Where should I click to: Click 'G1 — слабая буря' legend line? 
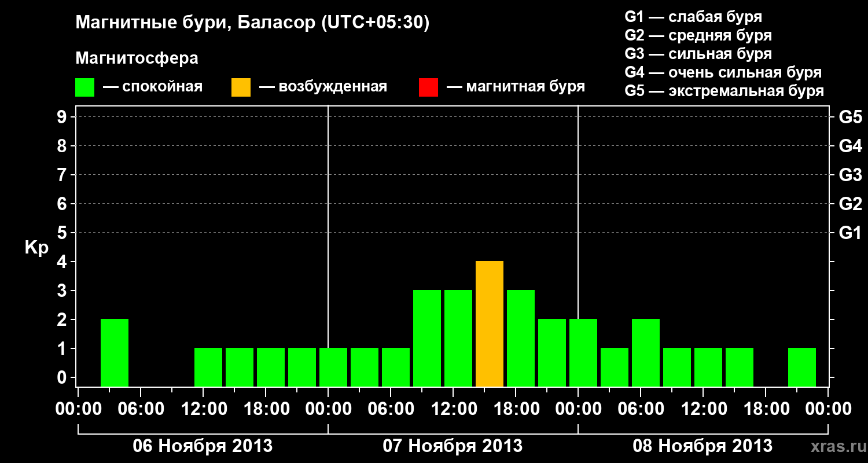click(693, 17)
